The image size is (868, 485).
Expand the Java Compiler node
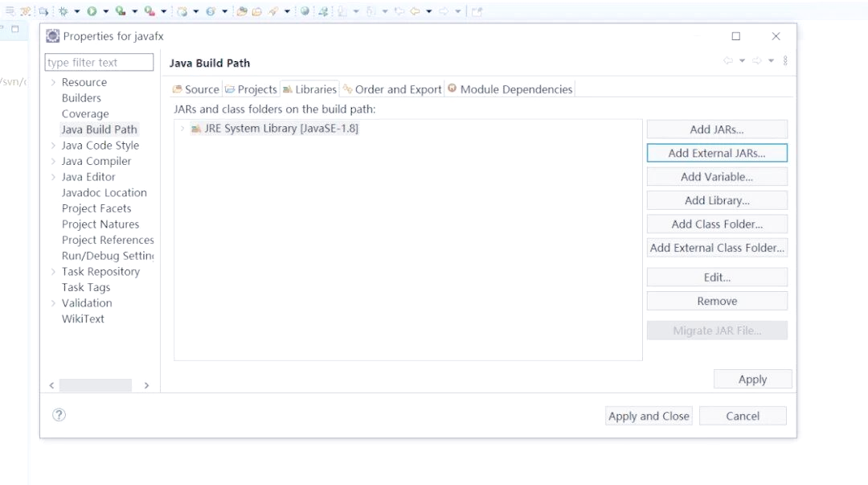pos(53,162)
